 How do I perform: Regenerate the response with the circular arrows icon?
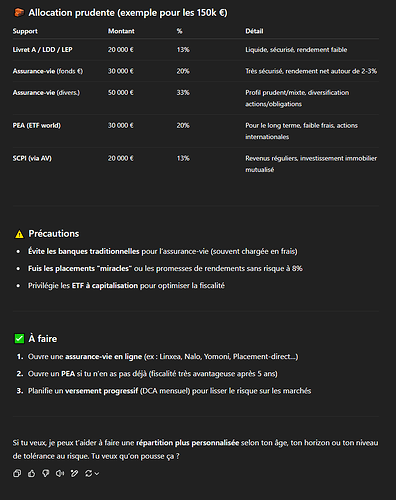pos(88,473)
